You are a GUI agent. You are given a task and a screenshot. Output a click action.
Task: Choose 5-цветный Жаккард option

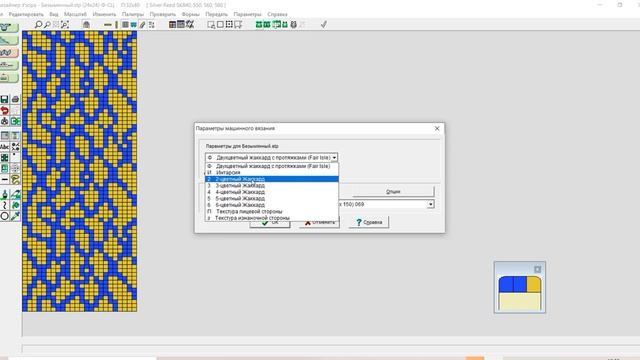[271, 198]
